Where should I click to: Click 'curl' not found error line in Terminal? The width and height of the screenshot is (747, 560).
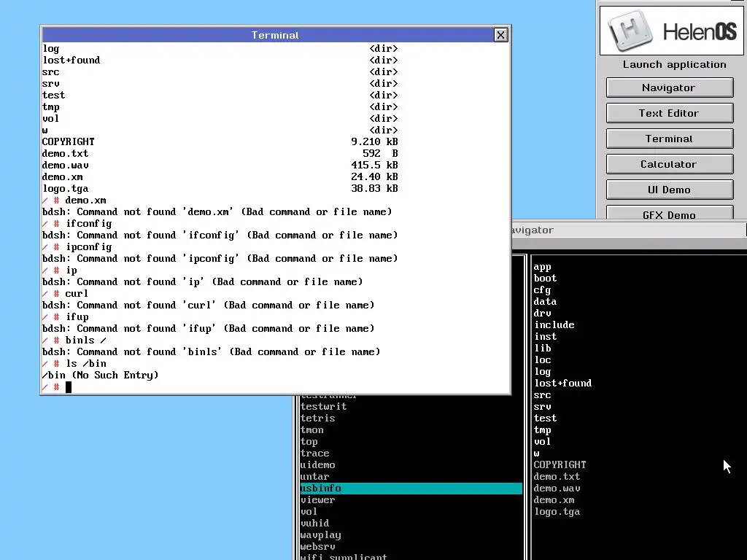208,306
